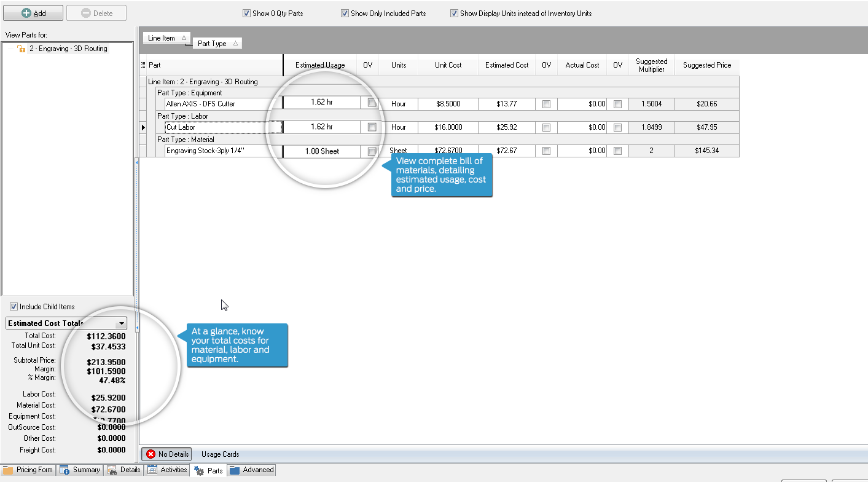
Task: Toggle Show 0 Qty Parts checkbox
Action: point(247,14)
